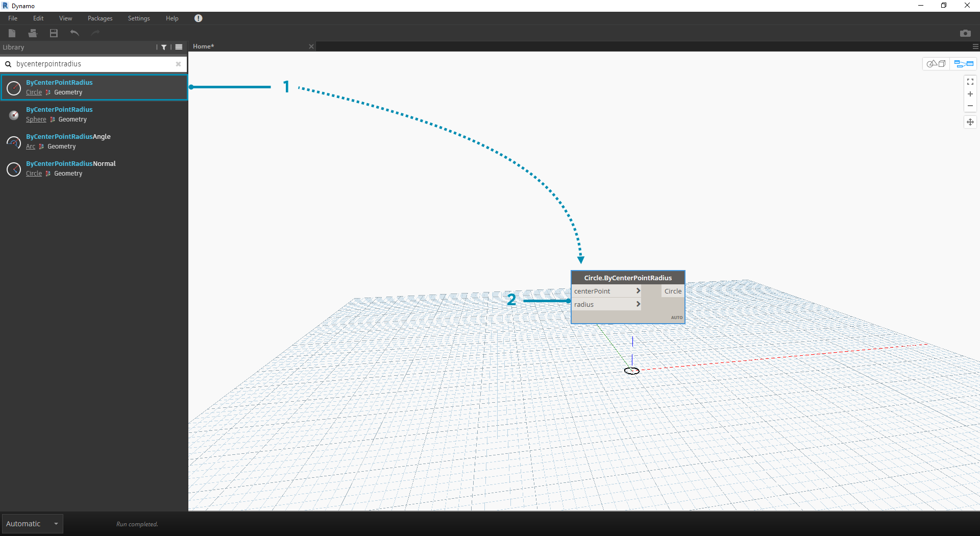Undo the last action
Viewport: 980px width, 536px height.
pos(75,33)
